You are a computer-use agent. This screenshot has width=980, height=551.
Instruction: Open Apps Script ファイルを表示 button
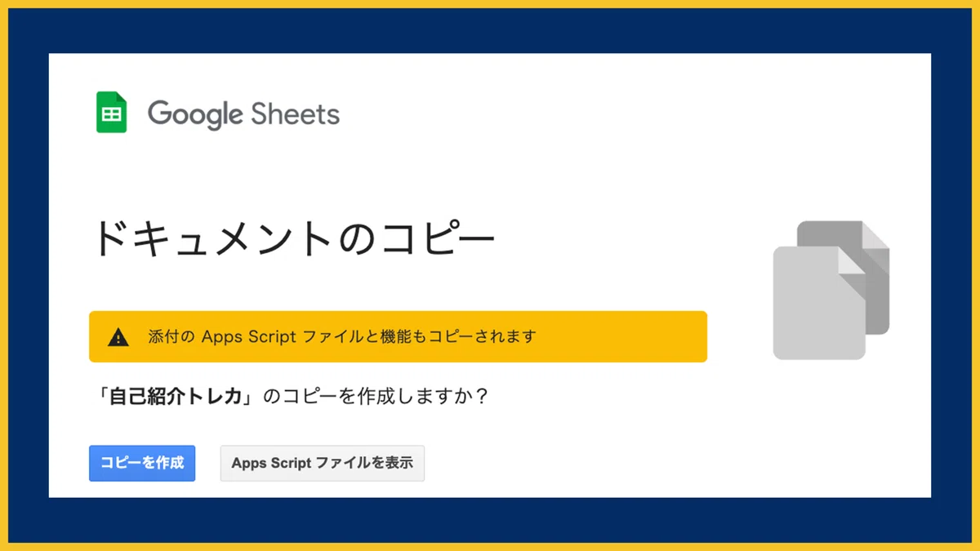point(323,463)
